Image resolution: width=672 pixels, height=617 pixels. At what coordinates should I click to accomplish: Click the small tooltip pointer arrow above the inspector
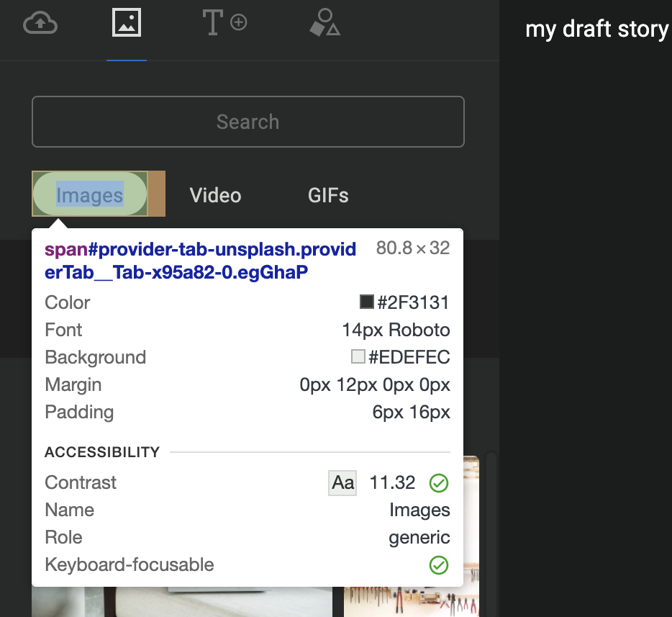click(x=58, y=225)
